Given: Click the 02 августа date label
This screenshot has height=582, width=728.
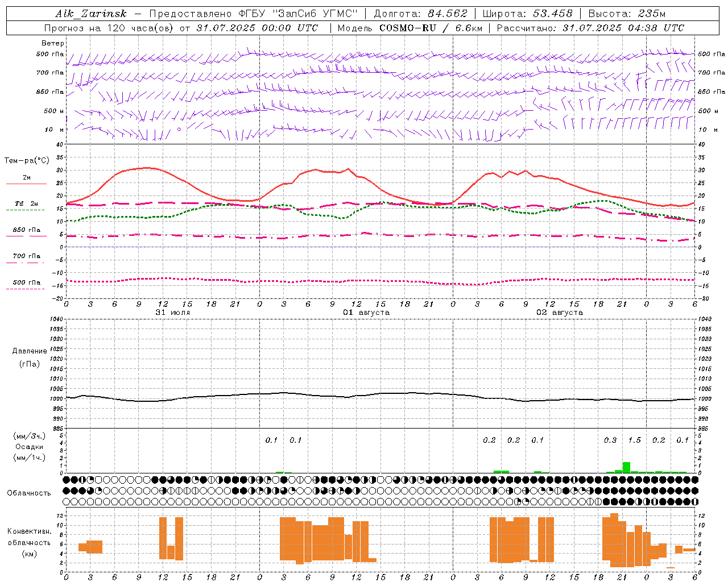Looking at the screenshot, I should pos(560,313).
